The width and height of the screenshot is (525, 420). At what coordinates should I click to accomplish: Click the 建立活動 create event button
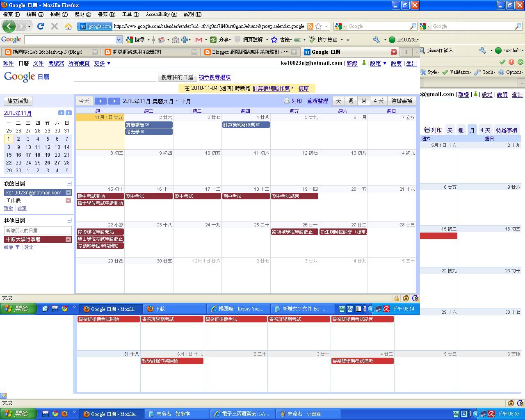[x=18, y=101]
